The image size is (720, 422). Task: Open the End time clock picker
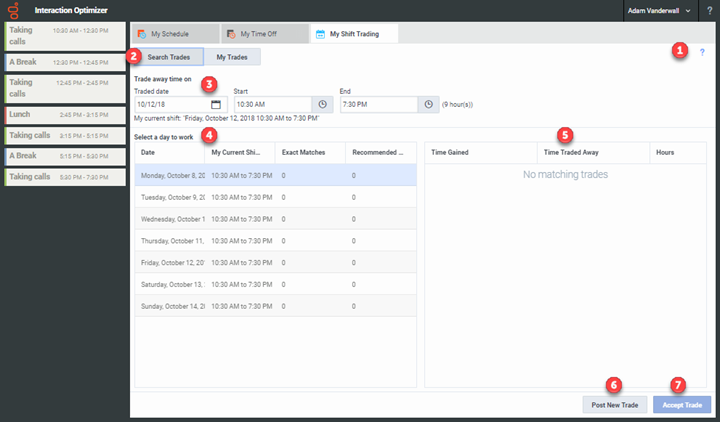tap(428, 104)
